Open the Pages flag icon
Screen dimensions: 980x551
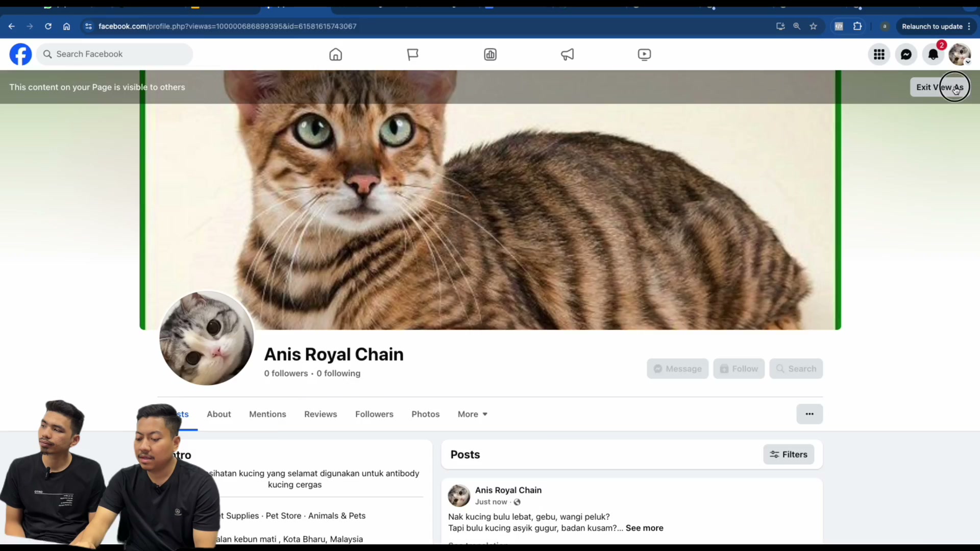[412, 54]
